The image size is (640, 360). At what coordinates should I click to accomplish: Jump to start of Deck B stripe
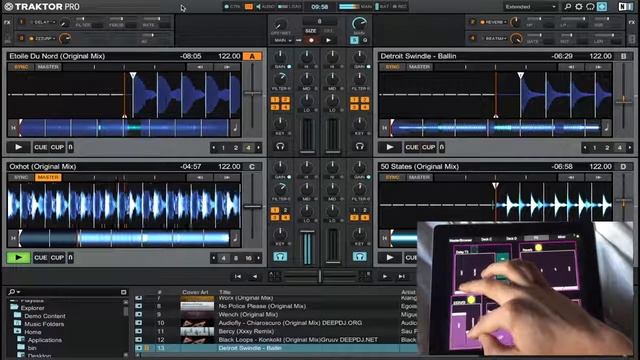pos(384,128)
